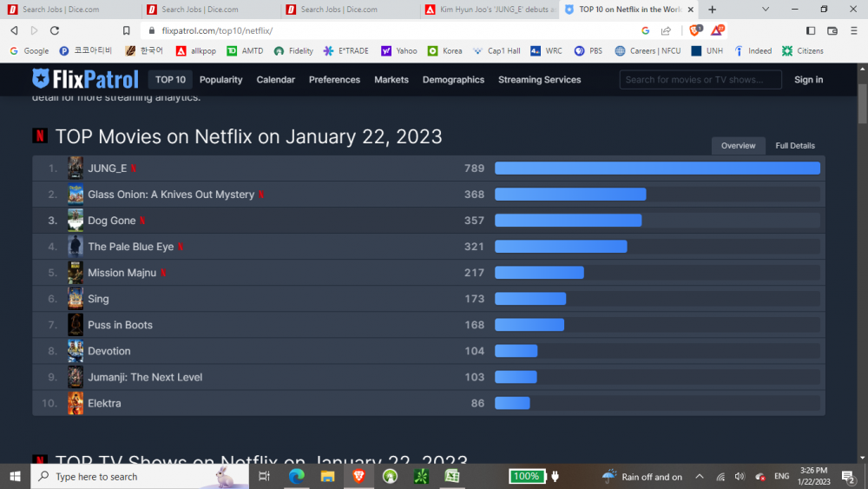Switch to the Full Details tab

pos(795,146)
